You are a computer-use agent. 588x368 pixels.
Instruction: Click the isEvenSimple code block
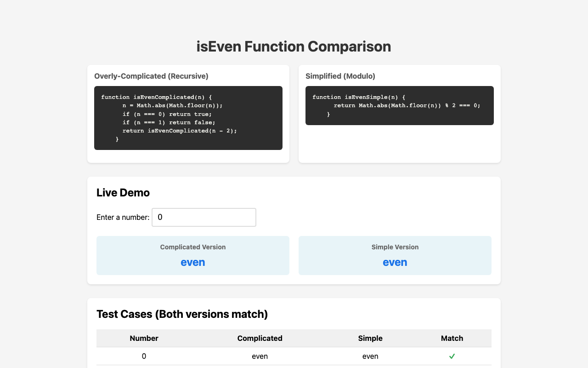pos(400,105)
